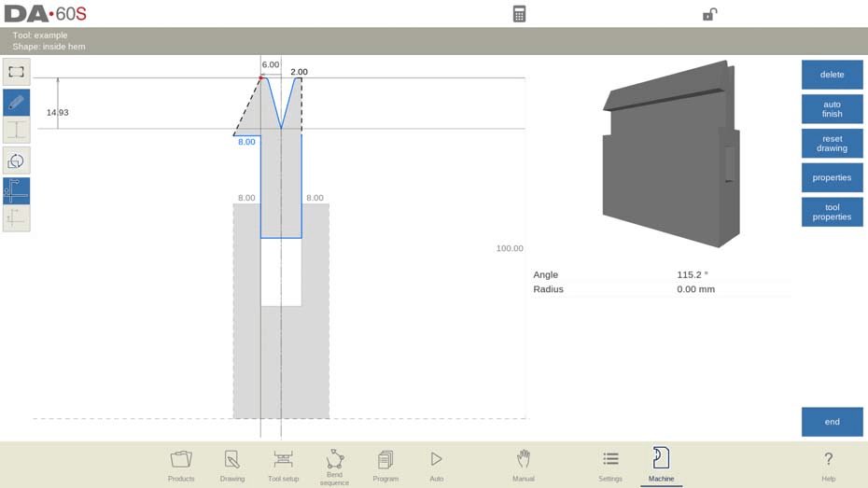This screenshot has width=868, height=488.
Task: Select the greyed coordinate axis tool
Action: [x=17, y=218]
